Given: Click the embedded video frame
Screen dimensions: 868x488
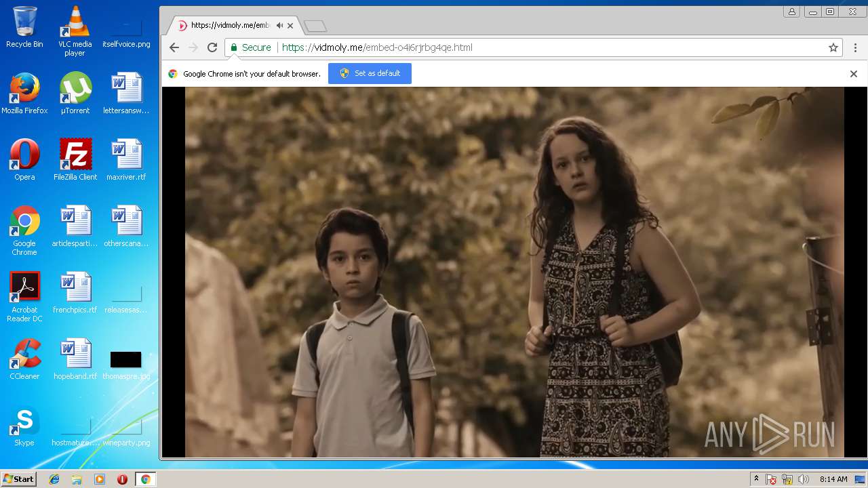Looking at the screenshot, I should pos(515,272).
